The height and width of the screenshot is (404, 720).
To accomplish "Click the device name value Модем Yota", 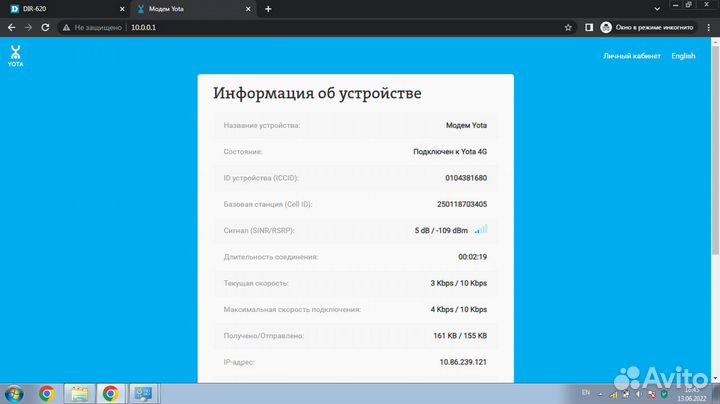I will click(x=466, y=125).
